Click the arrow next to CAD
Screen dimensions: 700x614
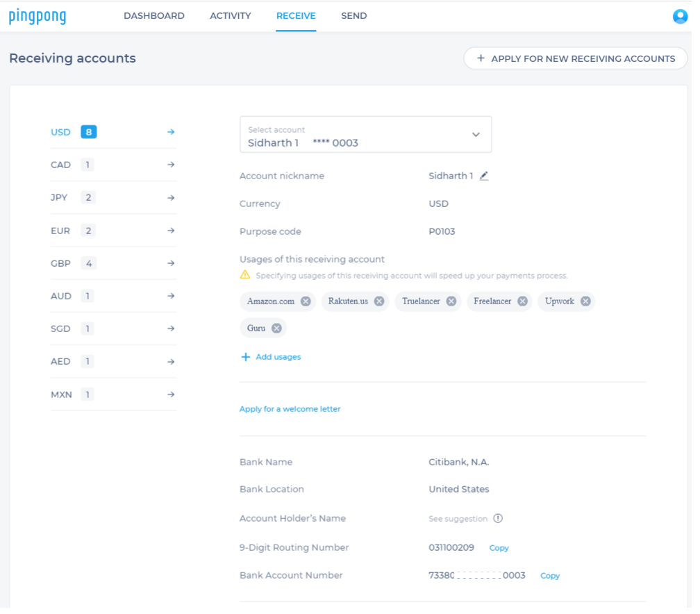point(171,165)
